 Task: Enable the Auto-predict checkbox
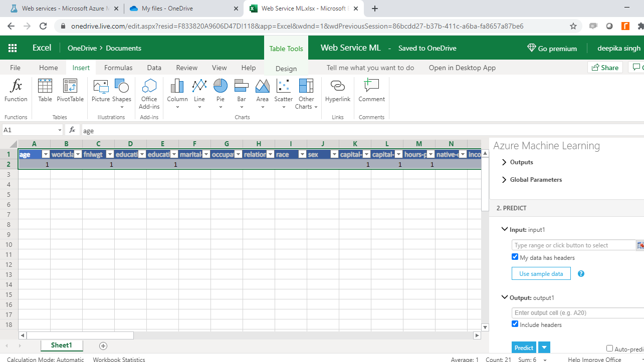[x=609, y=348]
